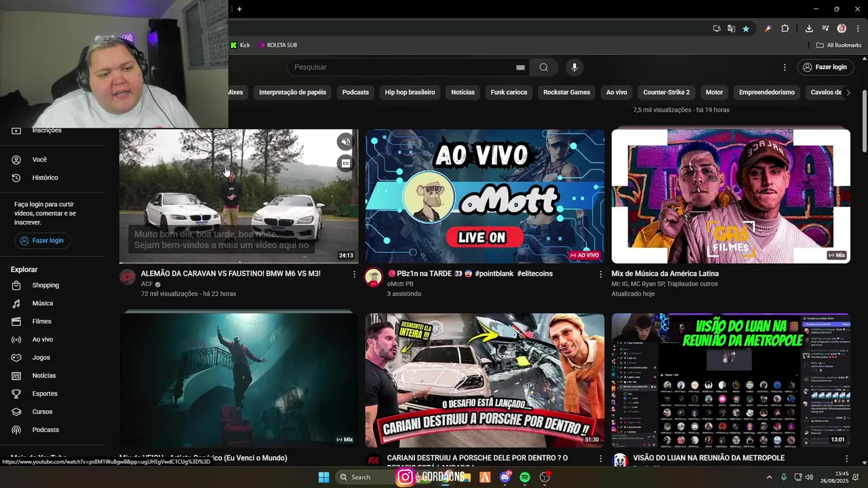Select the Counter-Strike 2 chip
The width and height of the screenshot is (868, 488).
pos(666,92)
